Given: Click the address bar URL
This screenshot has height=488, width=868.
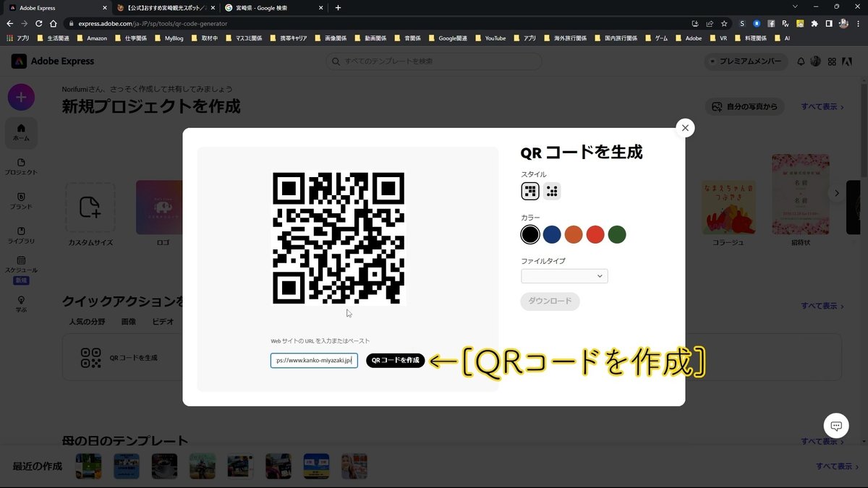Looking at the screenshot, I should pos(153,24).
